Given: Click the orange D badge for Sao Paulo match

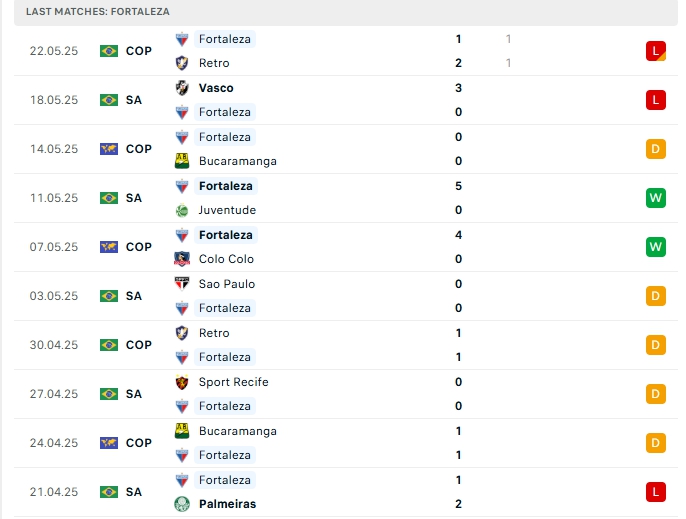Looking at the screenshot, I should click(656, 296).
